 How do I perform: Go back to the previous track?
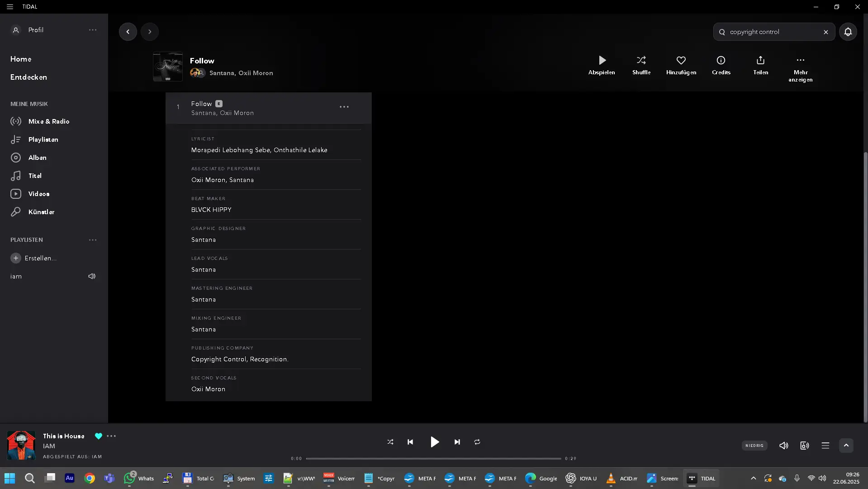click(x=410, y=442)
